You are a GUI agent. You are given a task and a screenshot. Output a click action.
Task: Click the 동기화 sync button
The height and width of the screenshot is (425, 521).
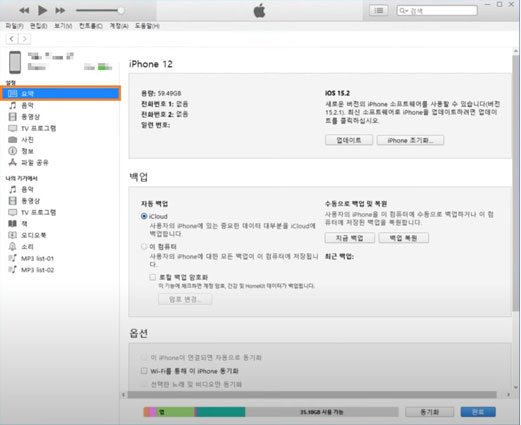[x=429, y=412]
